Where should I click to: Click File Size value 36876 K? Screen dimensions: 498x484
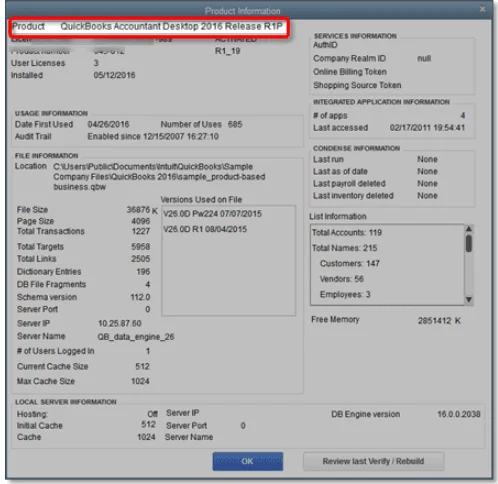(142, 210)
